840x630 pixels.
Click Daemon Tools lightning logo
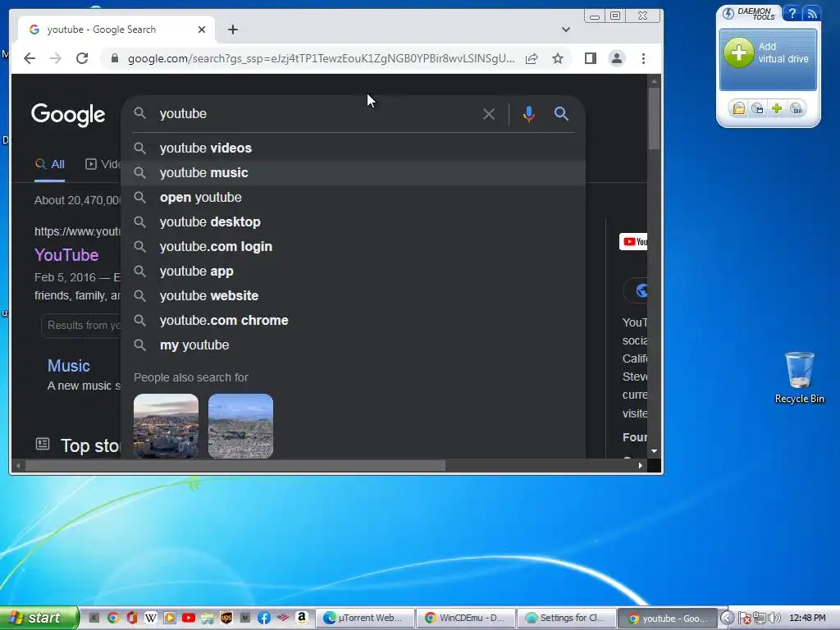[x=728, y=13]
